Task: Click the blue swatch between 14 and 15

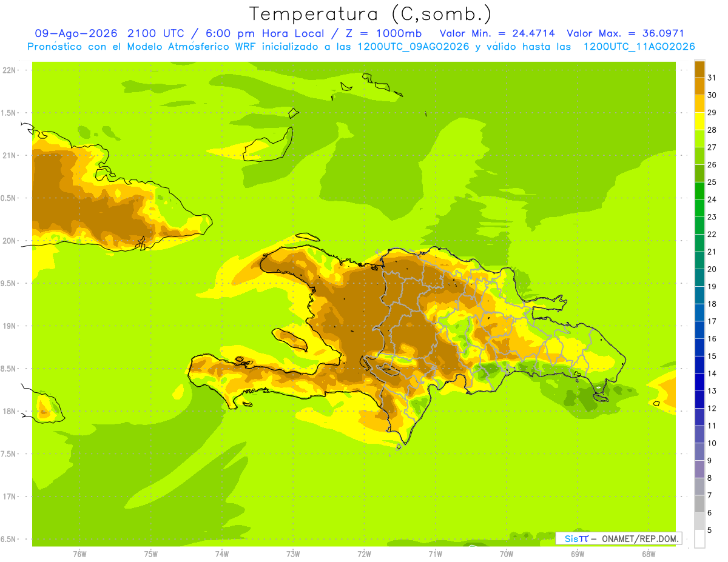Action: (x=699, y=365)
